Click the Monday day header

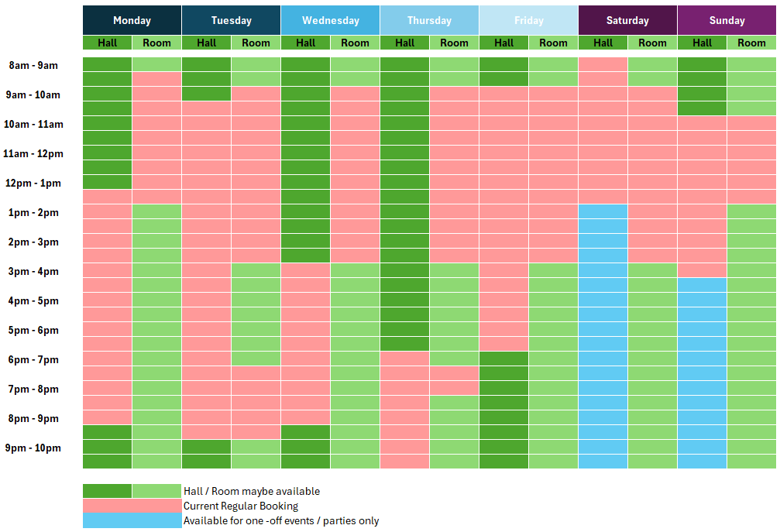pyautogui.click(x=132, y=20)
